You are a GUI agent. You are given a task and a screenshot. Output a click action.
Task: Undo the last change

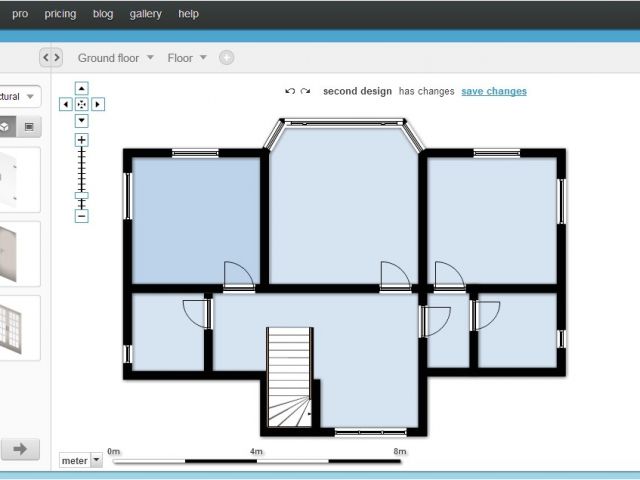[290, 91]
